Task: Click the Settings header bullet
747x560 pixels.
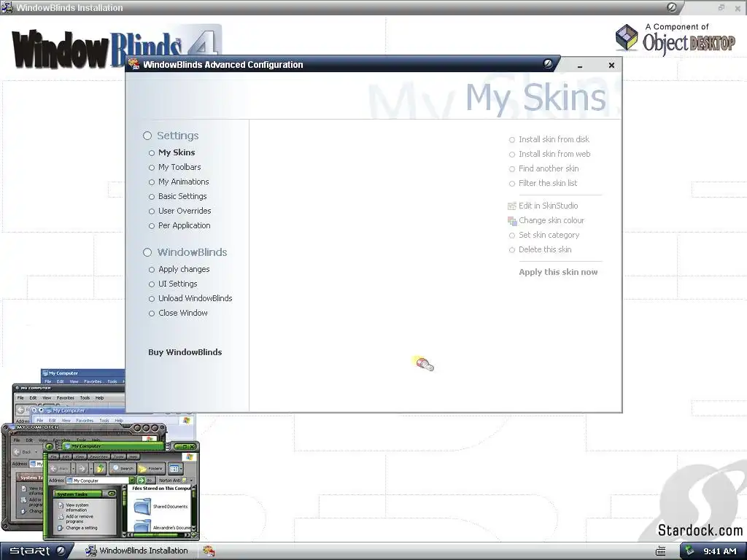Action: (147, 136)
